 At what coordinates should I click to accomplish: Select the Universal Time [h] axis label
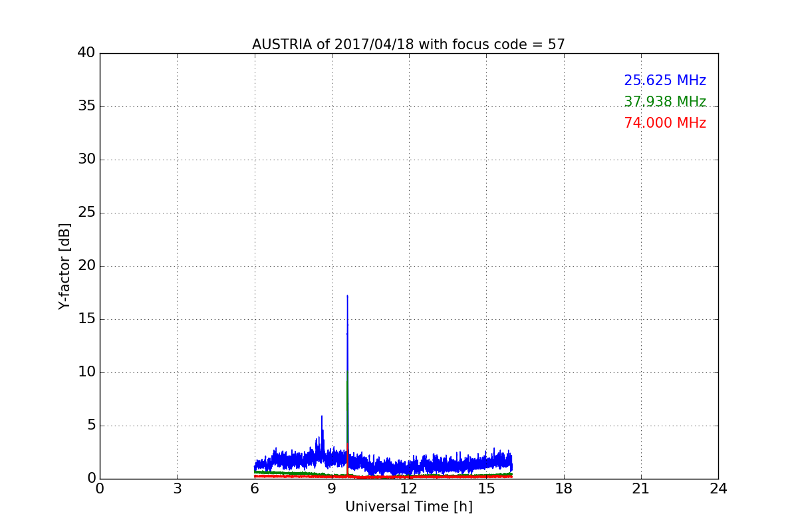coord(408,507)
